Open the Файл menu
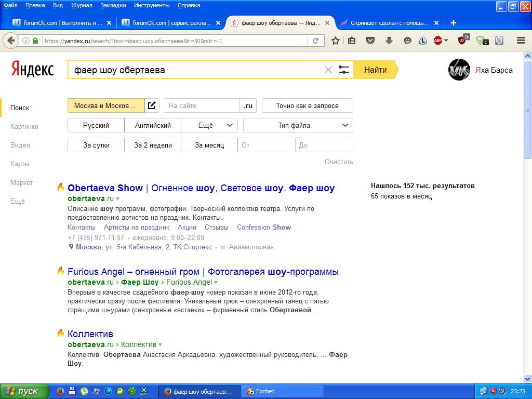The width and height of the screenshot is (532, 399). [10, 5]
